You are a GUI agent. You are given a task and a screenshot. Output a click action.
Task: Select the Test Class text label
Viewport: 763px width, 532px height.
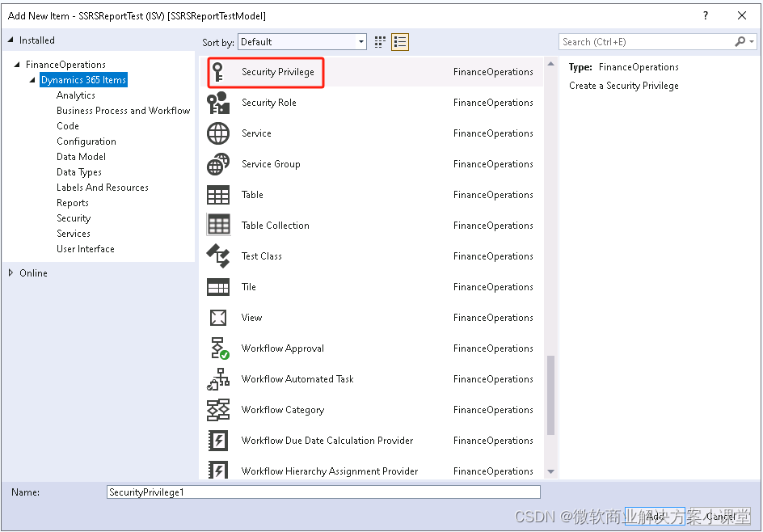tap(262, 256)
